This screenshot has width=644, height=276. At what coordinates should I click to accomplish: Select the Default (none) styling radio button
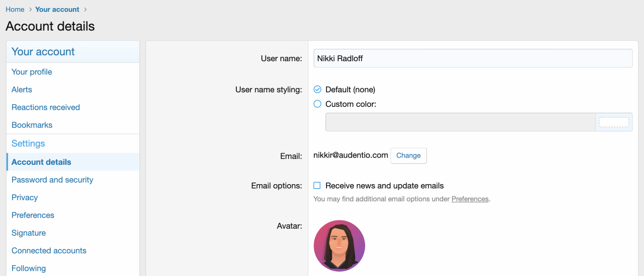pyautogui.click(x=318, y=89)
